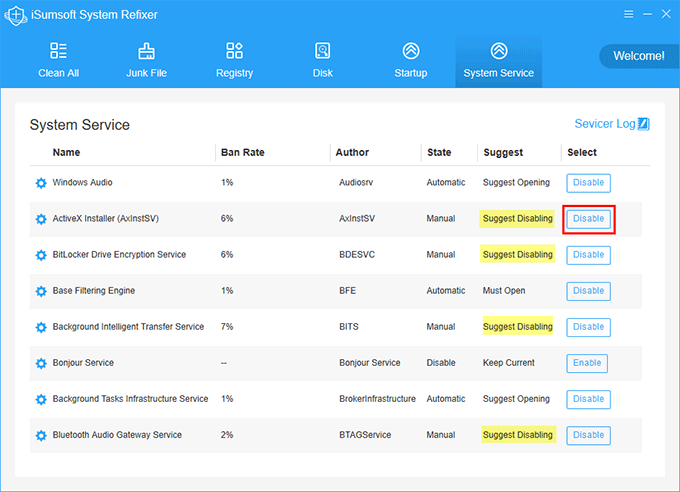Click Suggest Disabling label for ActiveX Installer

[517, 219]
